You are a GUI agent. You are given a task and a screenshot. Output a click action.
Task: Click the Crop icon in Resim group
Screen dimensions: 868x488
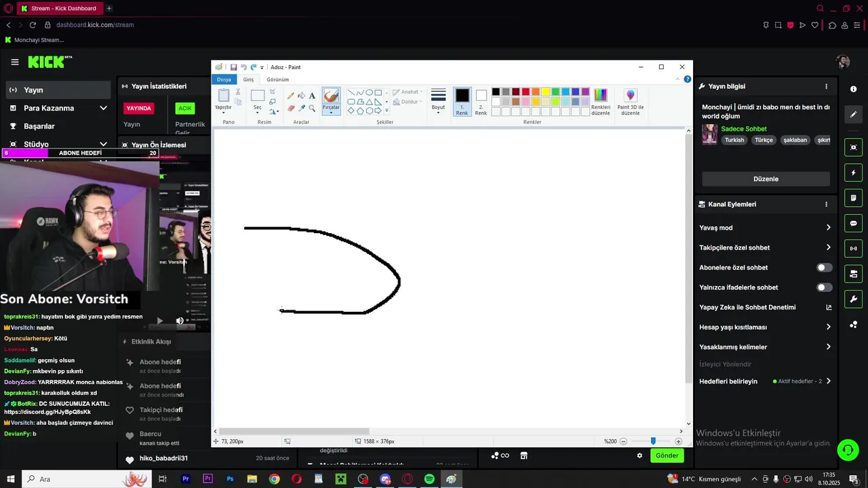coord(273,92)
